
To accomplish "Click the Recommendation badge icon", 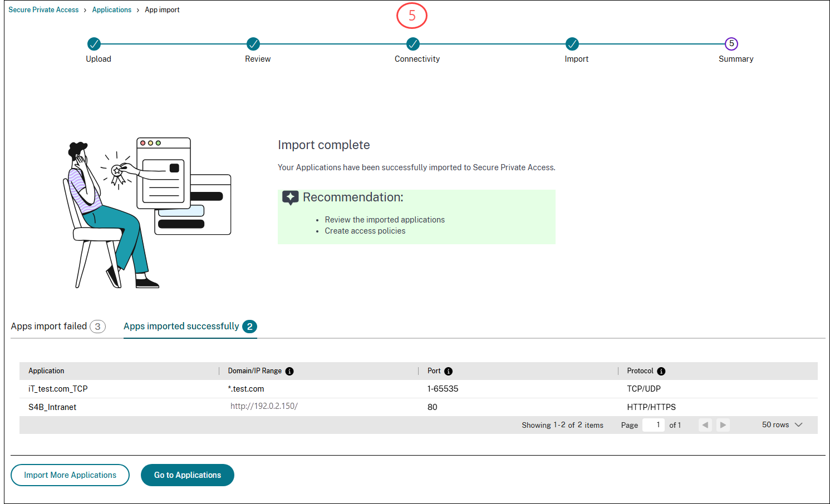I will coord(290,197).
